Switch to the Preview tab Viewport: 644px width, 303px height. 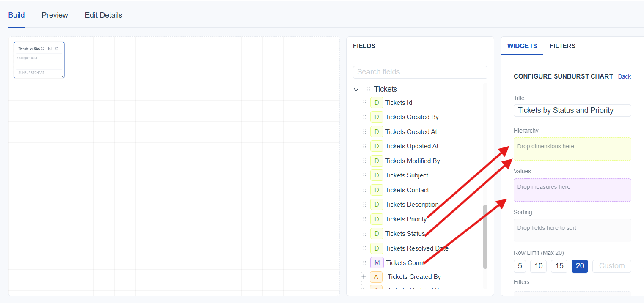[55, 15]
